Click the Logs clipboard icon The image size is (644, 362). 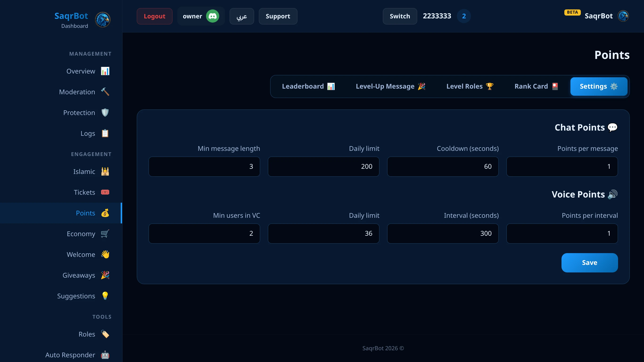coord(105,133)
